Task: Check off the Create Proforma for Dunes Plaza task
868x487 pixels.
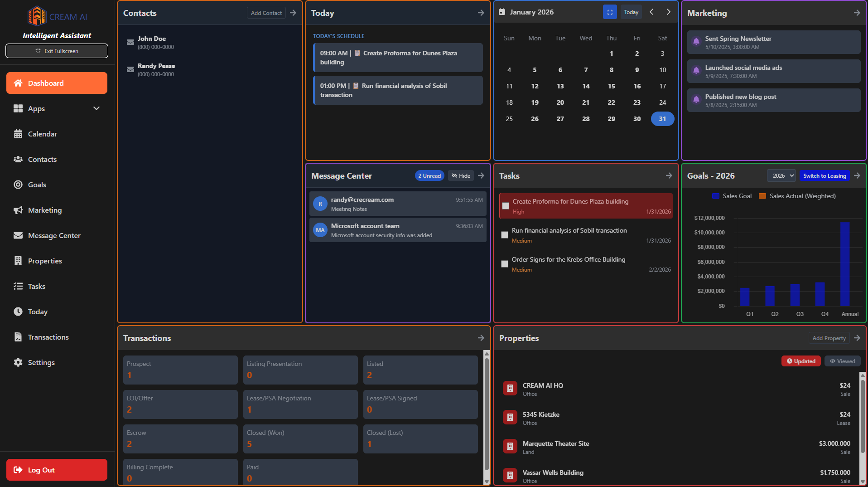Action: [x=505, y=205]
